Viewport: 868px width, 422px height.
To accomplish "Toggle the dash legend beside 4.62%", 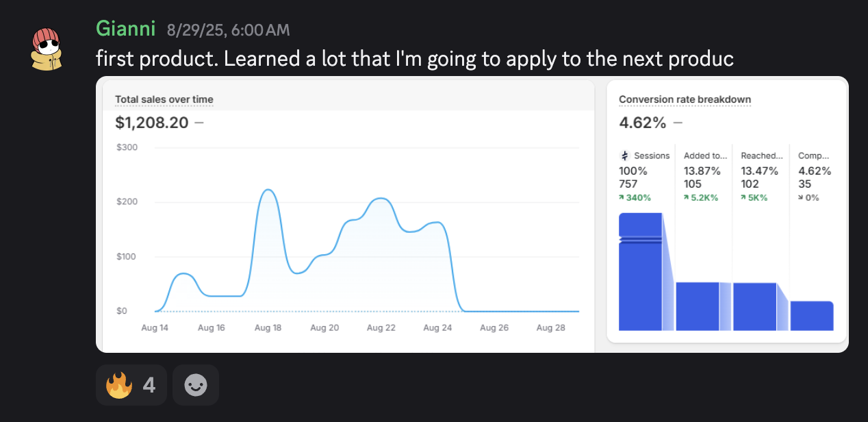I will point(677,123).
